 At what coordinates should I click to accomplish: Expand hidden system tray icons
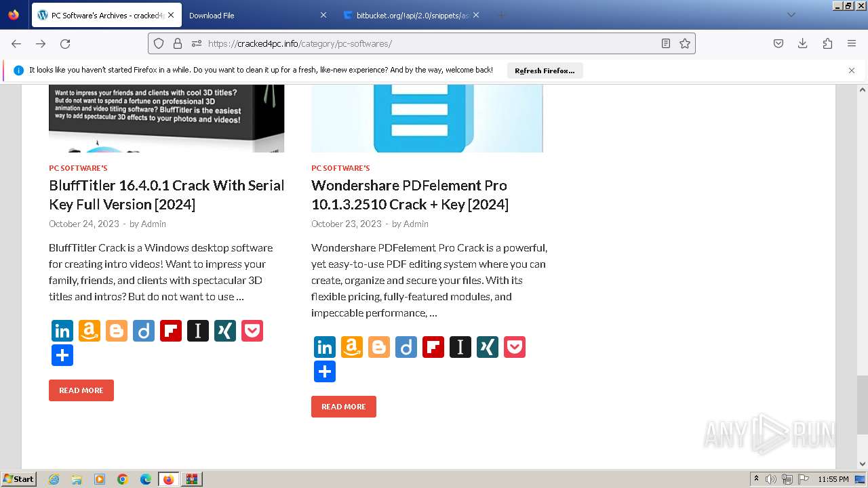756,479
